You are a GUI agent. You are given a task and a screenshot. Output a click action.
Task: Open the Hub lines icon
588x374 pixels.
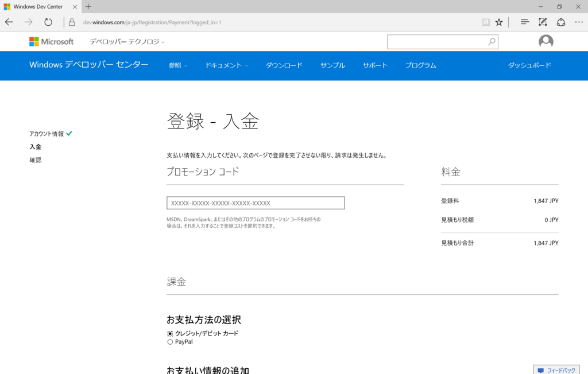pyautogui.click(x=525, y=22)
